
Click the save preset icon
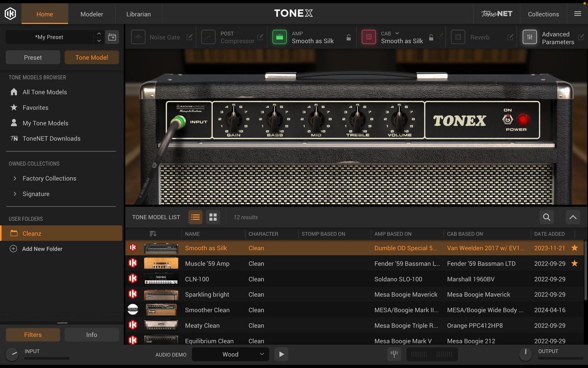pos(112,37)
